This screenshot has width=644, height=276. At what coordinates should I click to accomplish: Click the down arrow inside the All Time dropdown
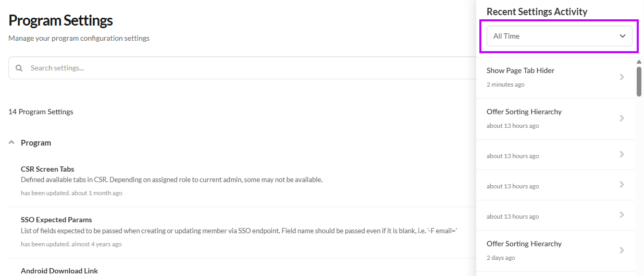click(622, 36)
